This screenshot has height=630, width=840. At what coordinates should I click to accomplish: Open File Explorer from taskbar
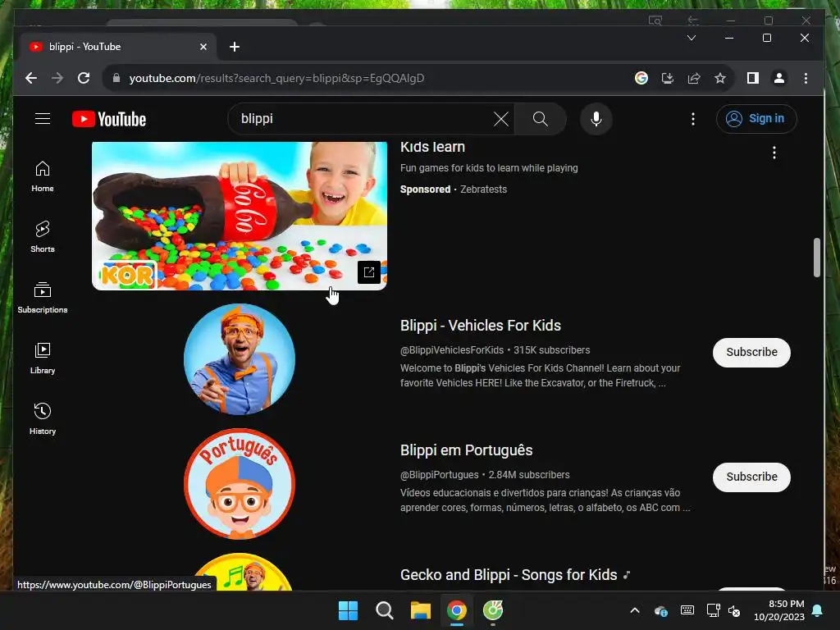coord(421,610)
